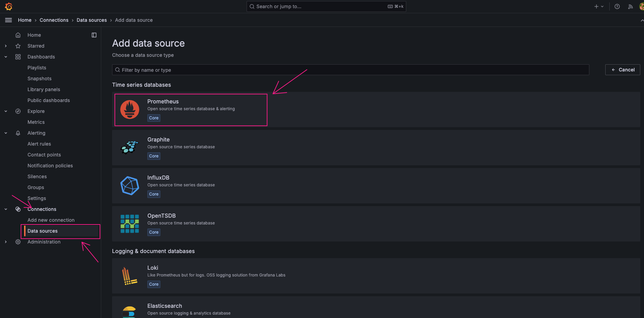Choose the InfluxDB logo icon
Viewport: 644px width, 318px height.
pos(130,186)
